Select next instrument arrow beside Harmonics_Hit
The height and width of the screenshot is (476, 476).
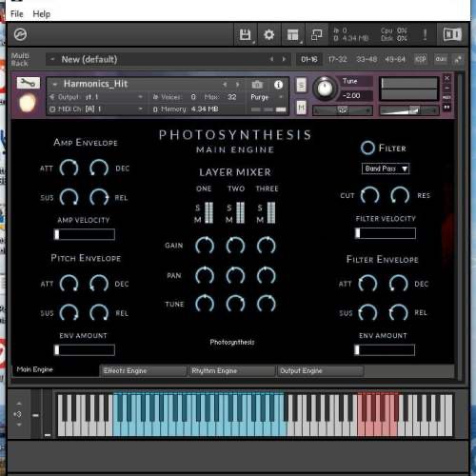[x=237, y=85]
